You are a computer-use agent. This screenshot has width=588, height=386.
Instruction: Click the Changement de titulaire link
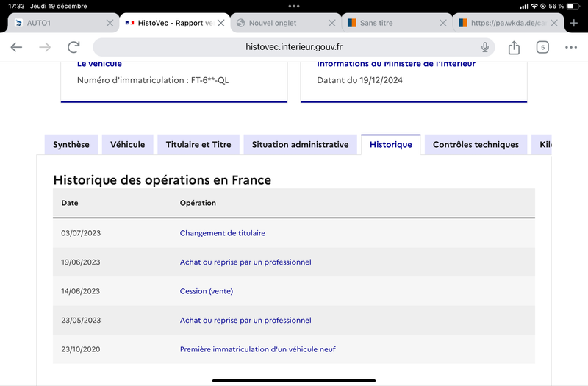[223, 233]
